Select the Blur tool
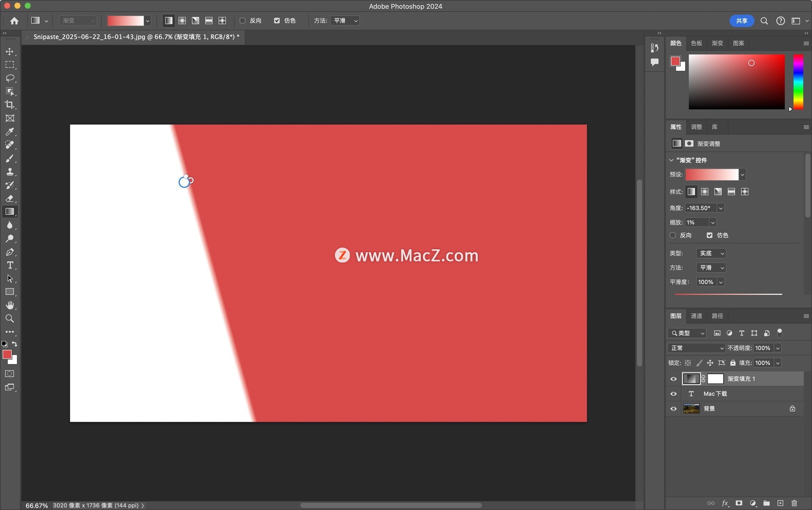The image size is (812, 510). click(x=10, y=225)
